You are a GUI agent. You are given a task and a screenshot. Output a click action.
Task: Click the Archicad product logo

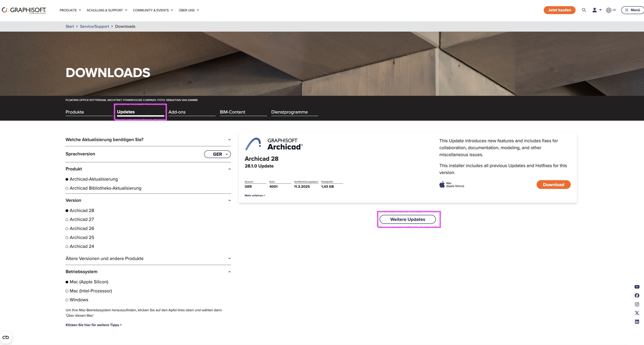pos(274,144)
